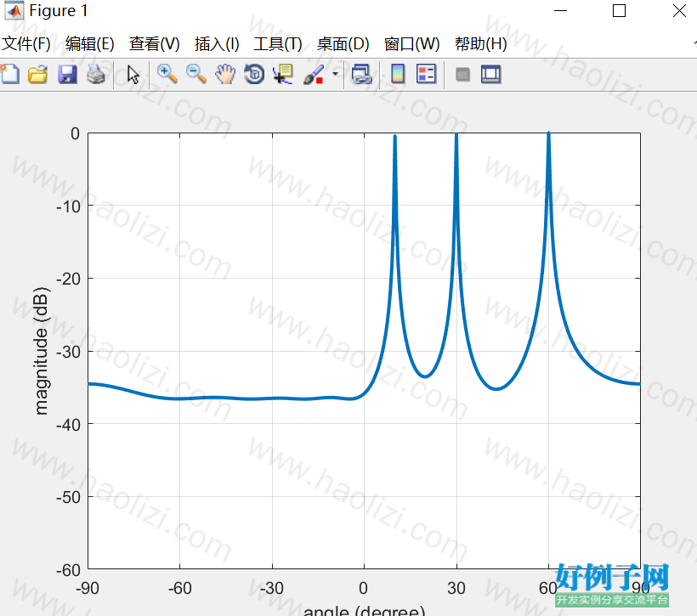Click the '-10' y-axis tick label
This screenshot has height=616, width=697.
(68, 206)
